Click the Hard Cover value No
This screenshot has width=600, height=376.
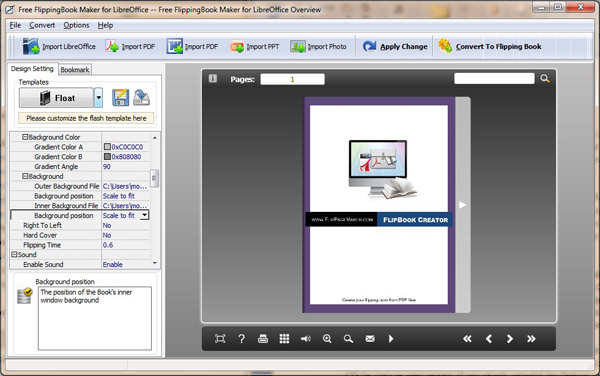tap(107, 235)
